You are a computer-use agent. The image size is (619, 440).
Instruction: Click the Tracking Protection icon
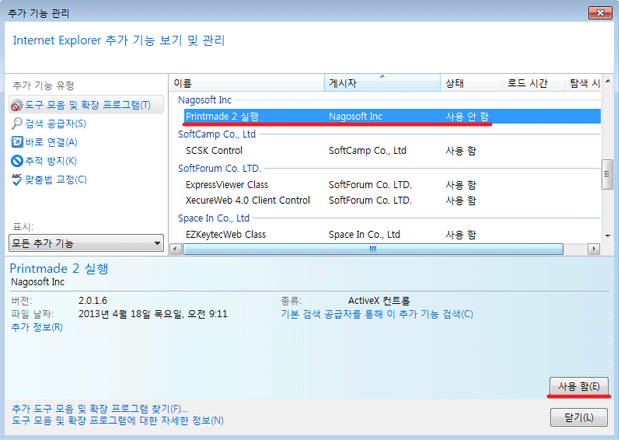coord(17,161)
